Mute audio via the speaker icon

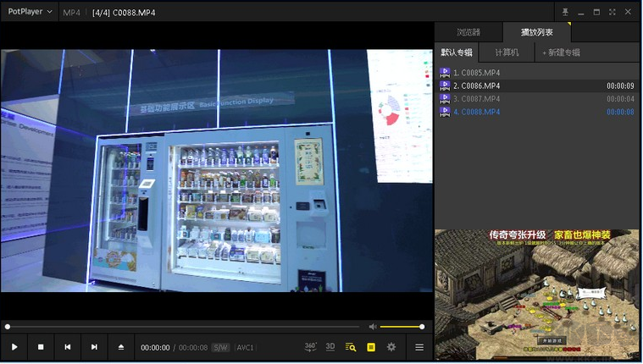click(x=373, y=327)
